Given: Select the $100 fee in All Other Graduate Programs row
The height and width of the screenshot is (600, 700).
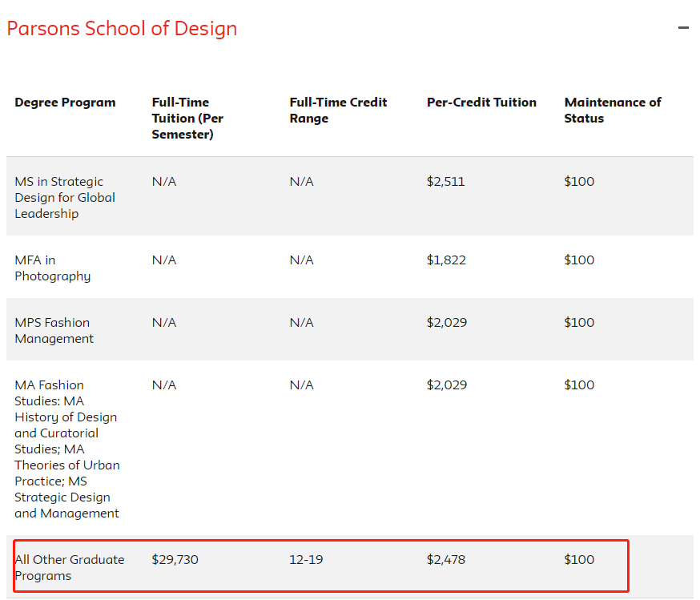Looking at the screenshot, I should pos(579,559).
